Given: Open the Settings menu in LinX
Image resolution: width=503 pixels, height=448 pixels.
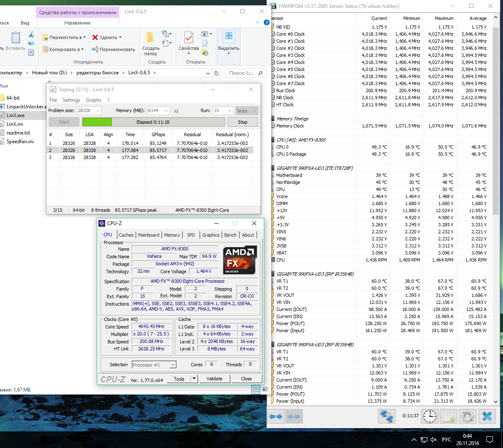Looking at the screenshot, I should point(71,100).
